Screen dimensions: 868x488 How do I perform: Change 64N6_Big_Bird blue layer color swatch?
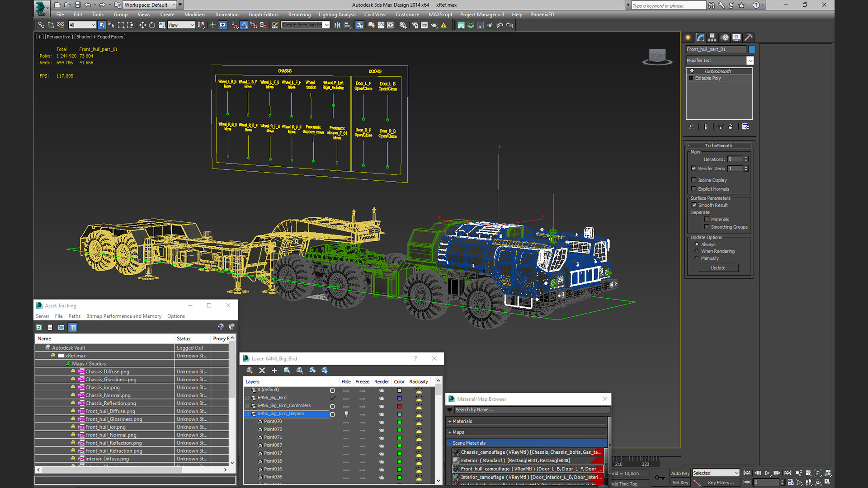click(399, 398)
